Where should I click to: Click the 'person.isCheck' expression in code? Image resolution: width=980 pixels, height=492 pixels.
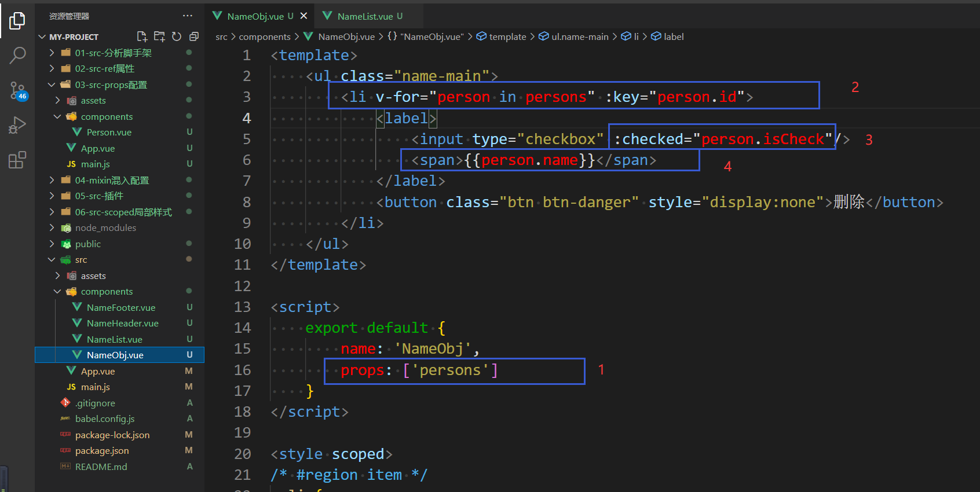click(763, 139)
